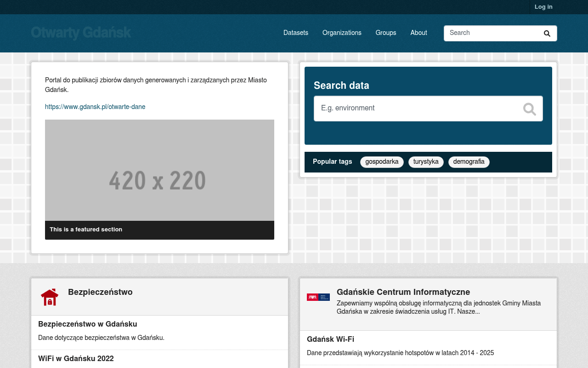Open the Datasets menu item
This screenshot has width=588, height=368.
296,33
